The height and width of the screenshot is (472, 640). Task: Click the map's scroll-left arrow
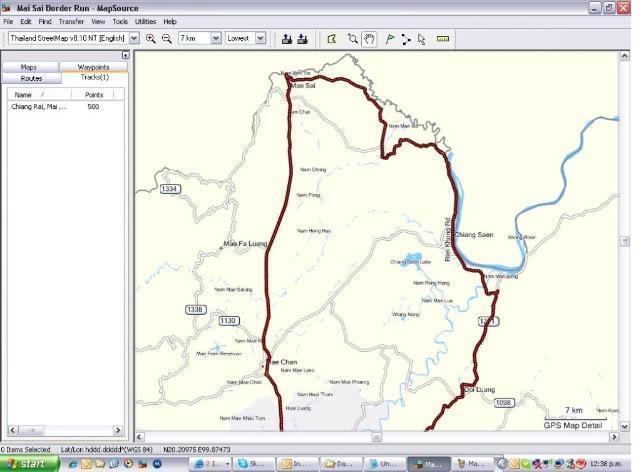(140, 437)
